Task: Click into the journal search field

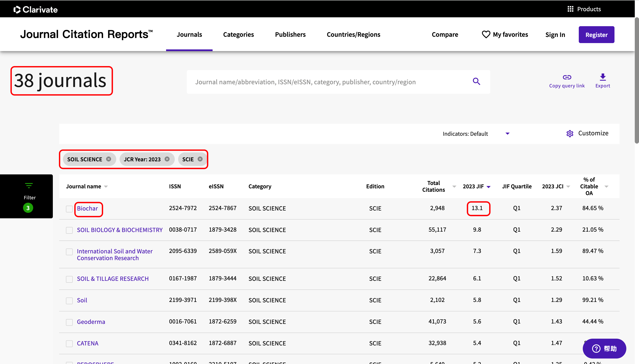Action: pos(325,82)
